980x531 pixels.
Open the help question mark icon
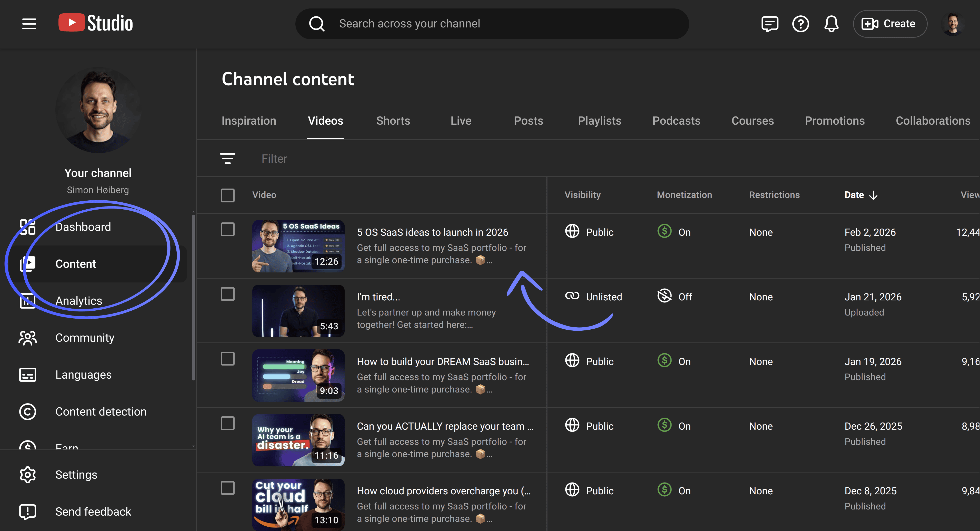801,24
